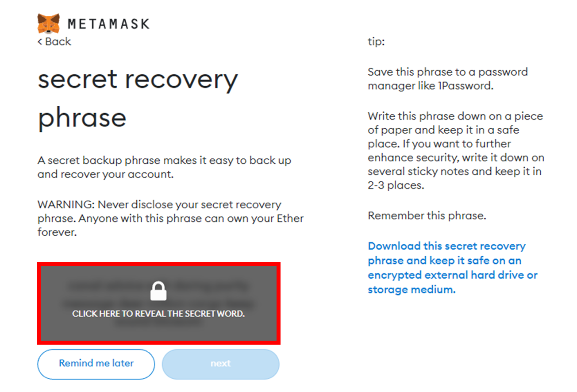Click the MetaMask fox logo
Image resolution: width=577 pixels, height=392 pixels.
coord(48,23)
